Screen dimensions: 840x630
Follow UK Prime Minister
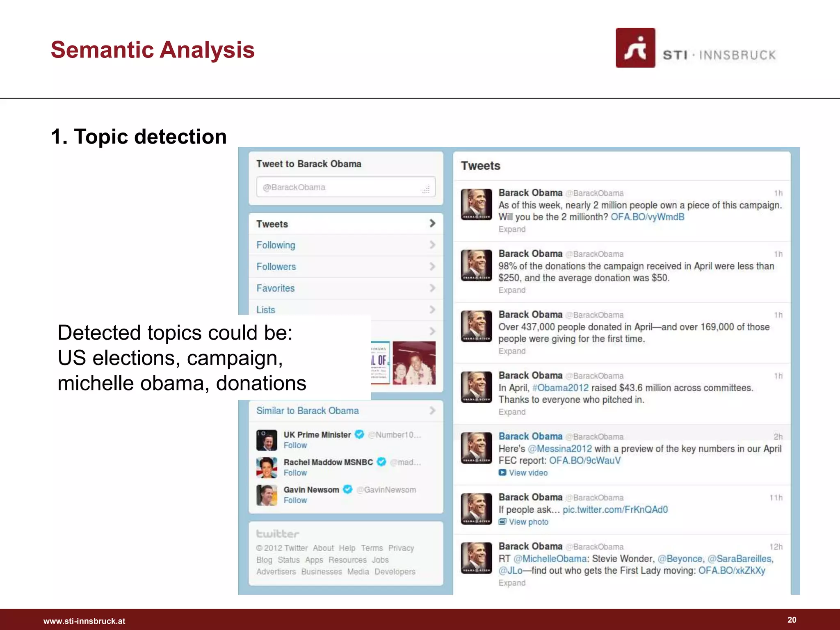tap(295, 445)
